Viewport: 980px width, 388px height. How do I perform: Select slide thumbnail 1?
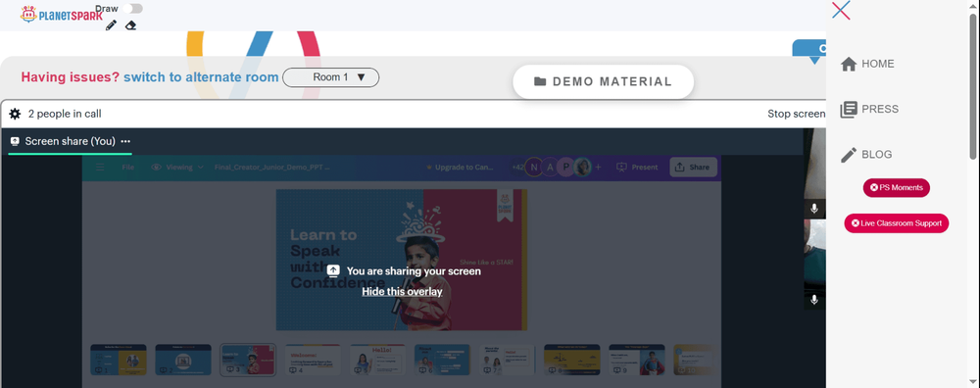click(x=119, y=360)
